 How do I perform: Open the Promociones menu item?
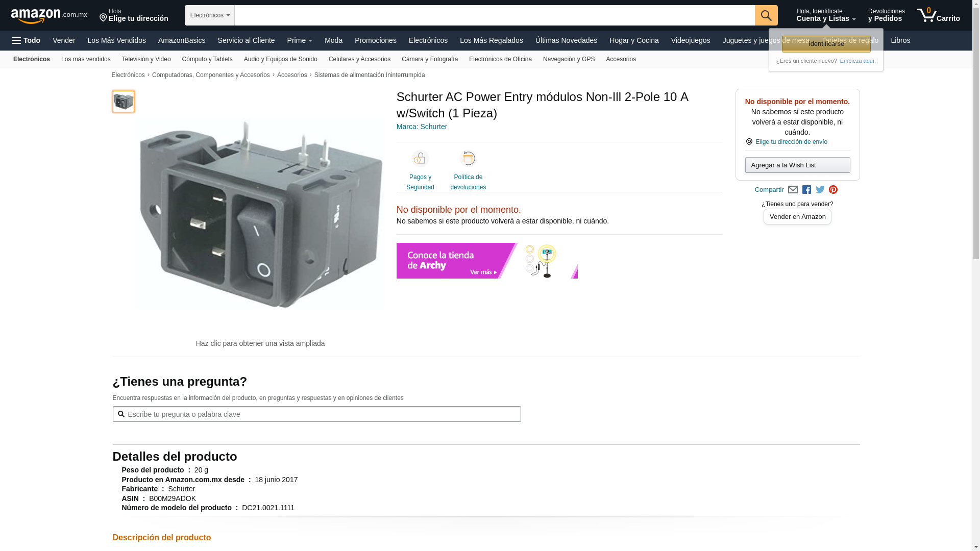375,40
